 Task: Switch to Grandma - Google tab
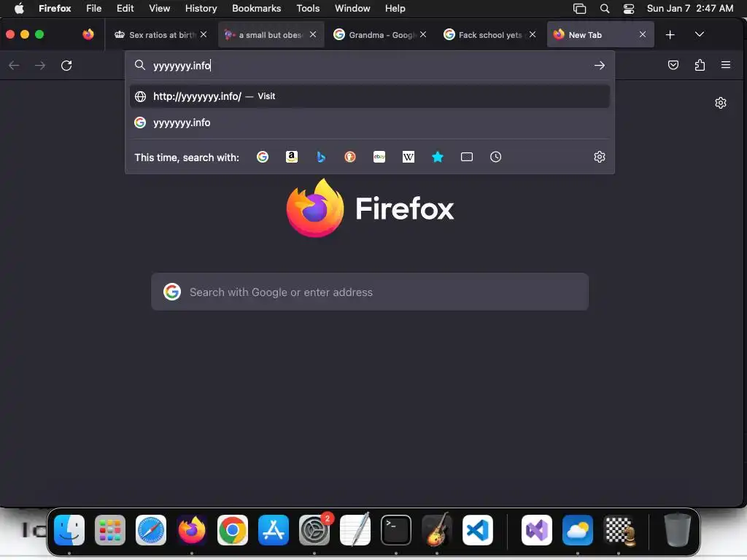[381, 35]
